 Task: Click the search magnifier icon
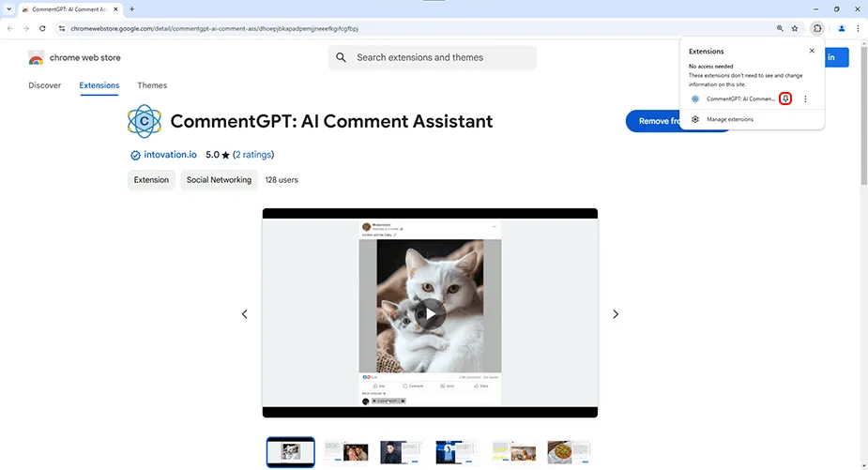[x=341, y=57]
